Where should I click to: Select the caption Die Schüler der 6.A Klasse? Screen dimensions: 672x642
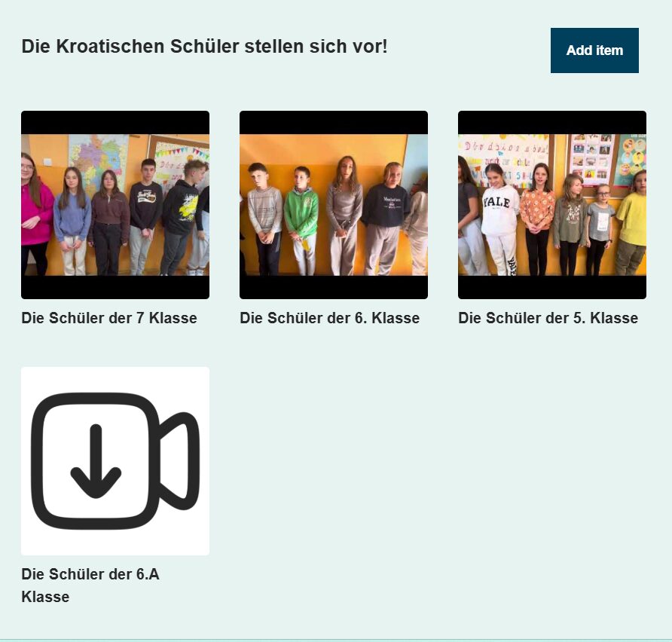(90, 585)
